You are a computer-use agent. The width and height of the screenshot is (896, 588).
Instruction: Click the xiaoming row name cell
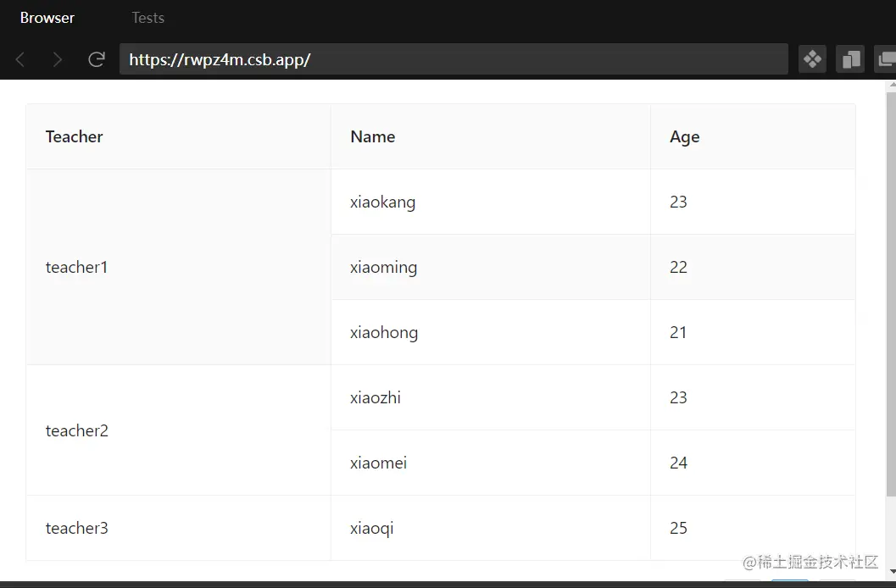384,268
